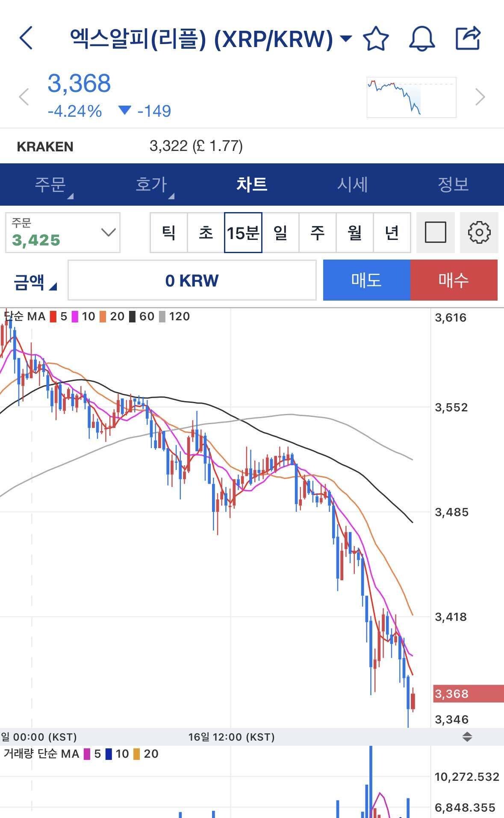Toggle the chart style checkbox beside the gear

point(435,233)
